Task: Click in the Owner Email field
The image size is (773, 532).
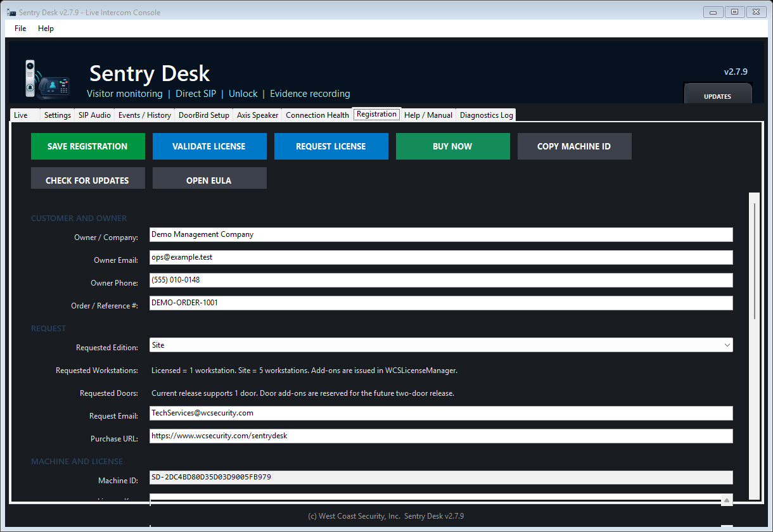Action: pos(441,257)
